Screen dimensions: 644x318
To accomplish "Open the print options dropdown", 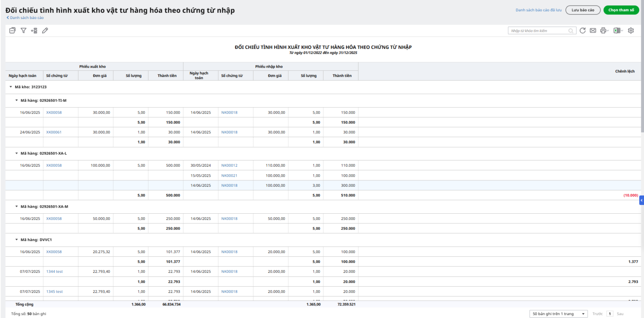I will pos(605,31).
